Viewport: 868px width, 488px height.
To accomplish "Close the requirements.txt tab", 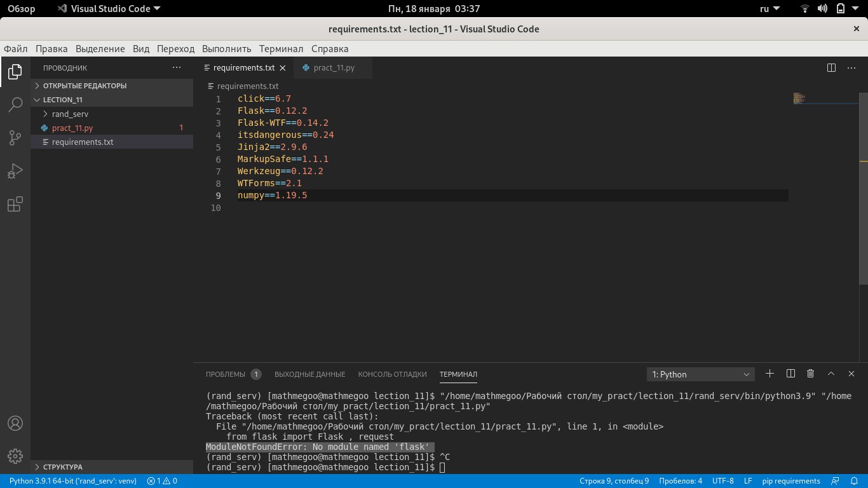I will pyautogui.click(x=283, y=68).
